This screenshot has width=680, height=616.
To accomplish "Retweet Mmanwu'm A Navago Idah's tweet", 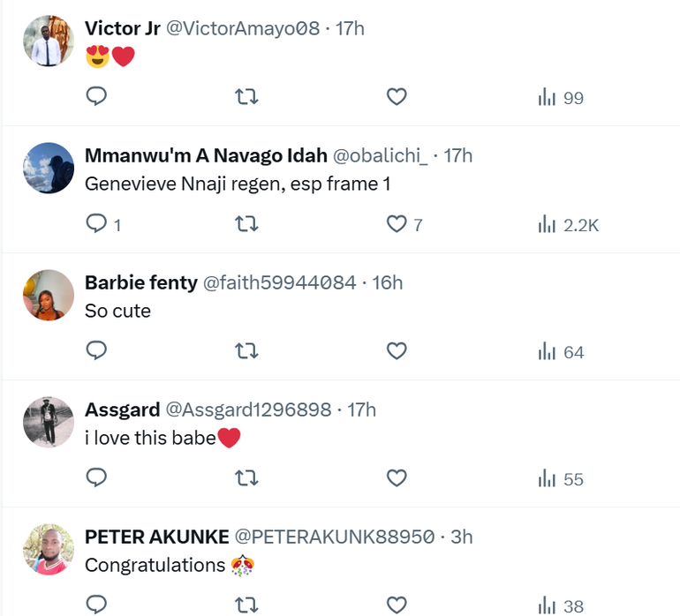I will pos(247,224).
